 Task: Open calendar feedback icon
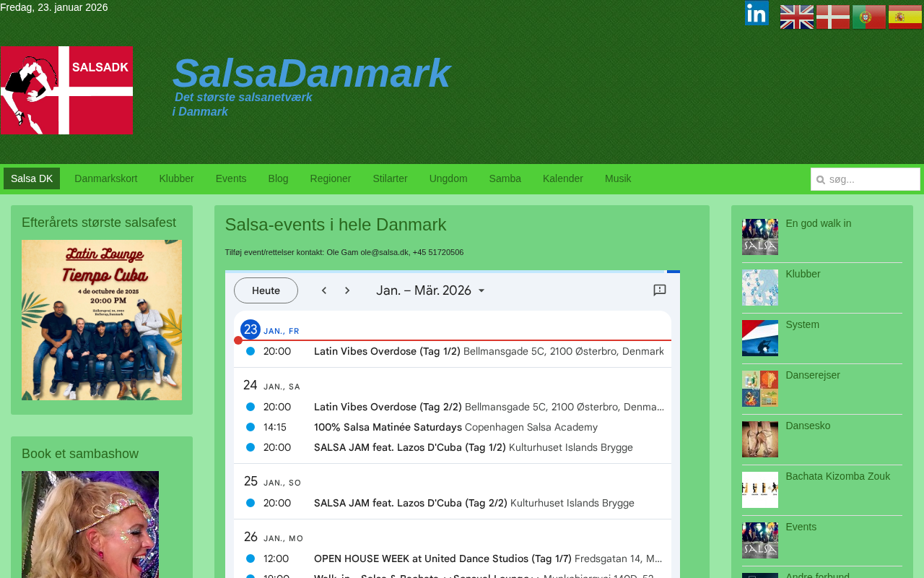(x=660, y=290)
